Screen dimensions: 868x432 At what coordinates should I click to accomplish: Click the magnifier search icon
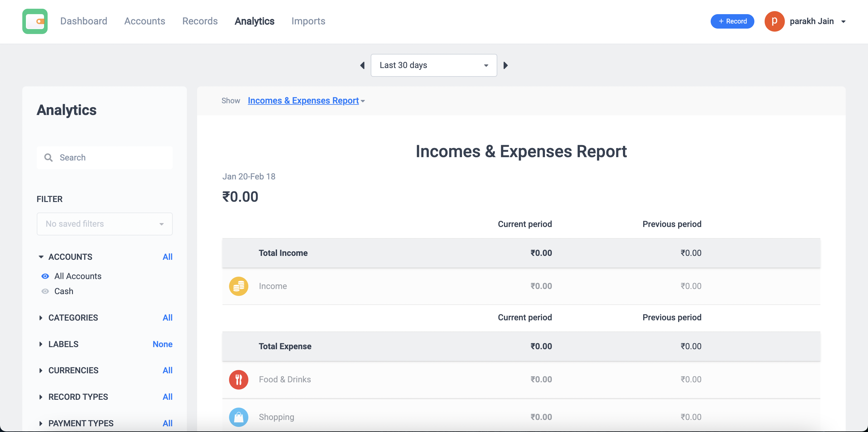pyautogui.click(x=49, y=157)
